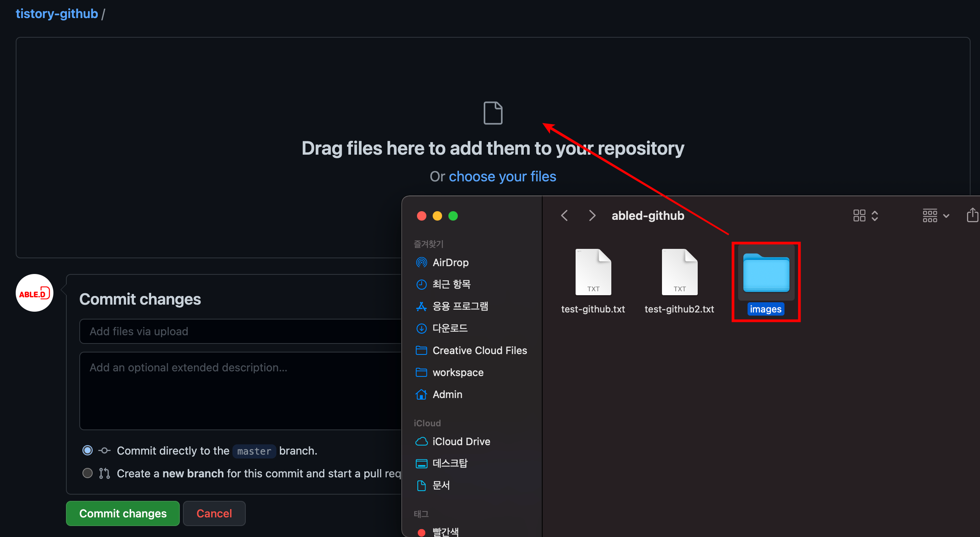Click the Cancel button
This screenshot has height=537, width=980.
214,513
